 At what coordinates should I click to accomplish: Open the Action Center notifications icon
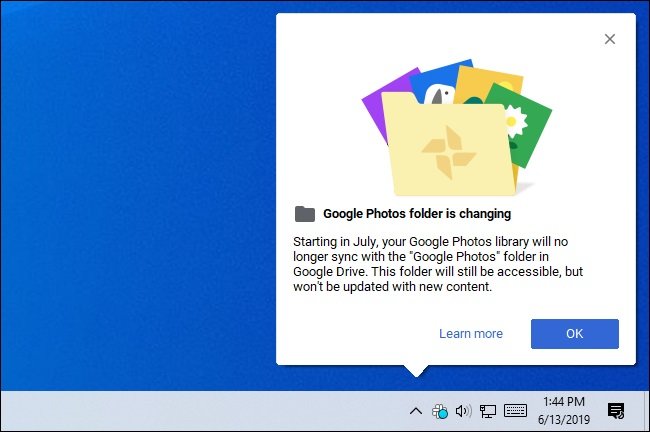pos(616,411)
